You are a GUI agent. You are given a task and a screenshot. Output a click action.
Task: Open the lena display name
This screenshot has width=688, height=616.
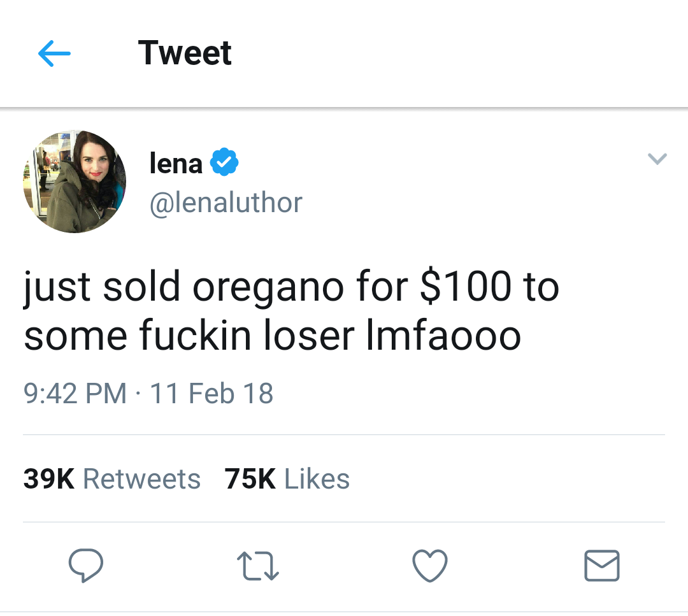(176, 163)
